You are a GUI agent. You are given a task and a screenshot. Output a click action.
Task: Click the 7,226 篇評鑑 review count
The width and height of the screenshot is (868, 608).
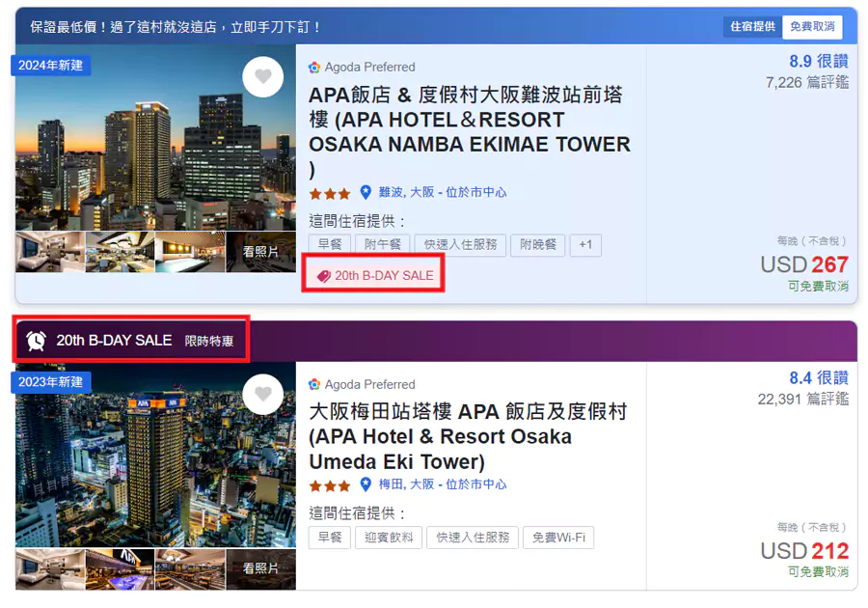[807, 82]
